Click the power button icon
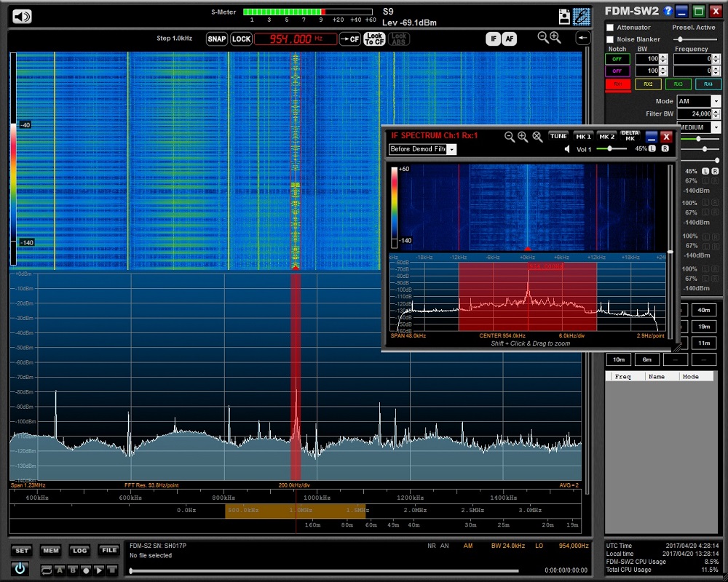The width and height of the screenshot is (728, 582). (20, 570)
